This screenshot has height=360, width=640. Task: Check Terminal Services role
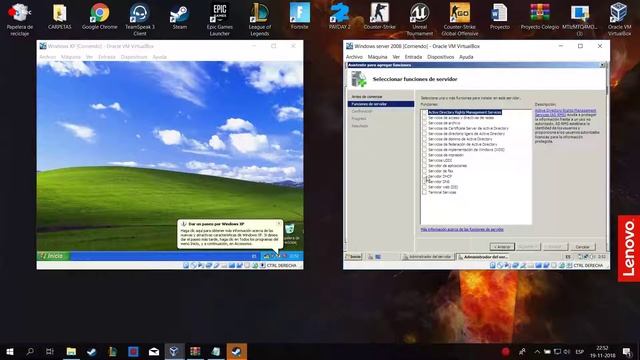[424, 192]
